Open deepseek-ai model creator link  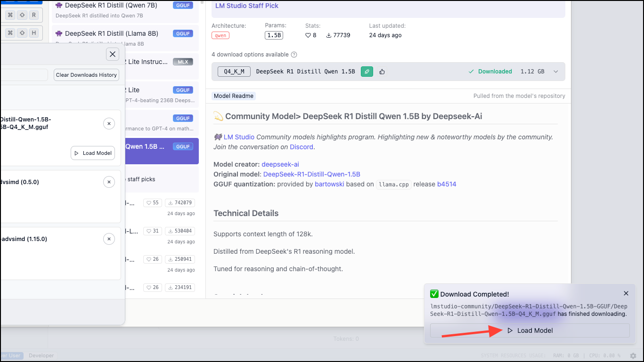point(280,164)
